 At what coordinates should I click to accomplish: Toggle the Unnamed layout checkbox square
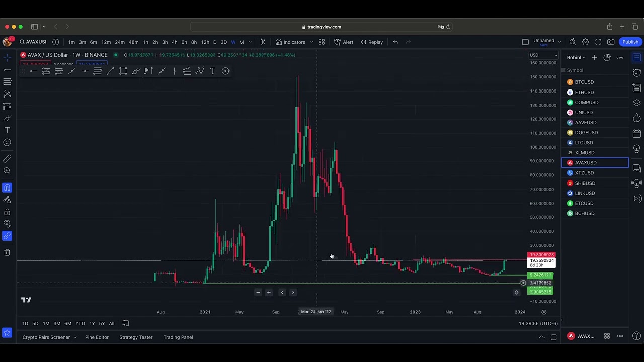click(x=525, y=42)
